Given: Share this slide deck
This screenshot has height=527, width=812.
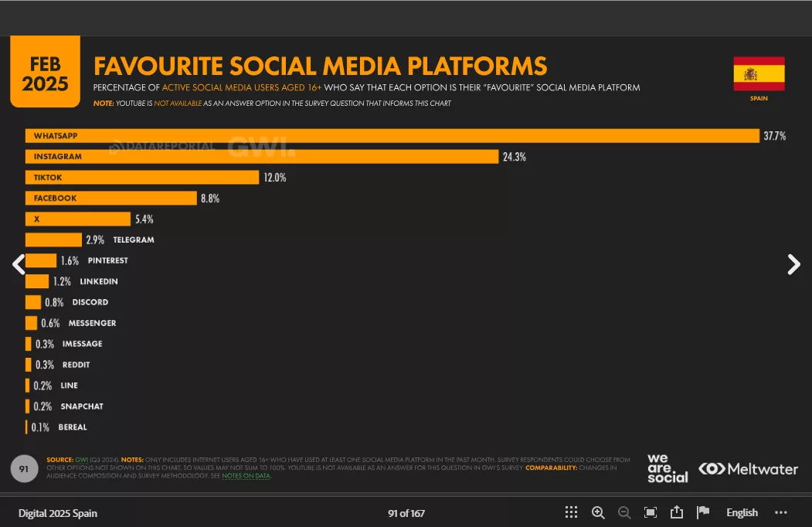Looking at the screenshot, I should point(676,512).
